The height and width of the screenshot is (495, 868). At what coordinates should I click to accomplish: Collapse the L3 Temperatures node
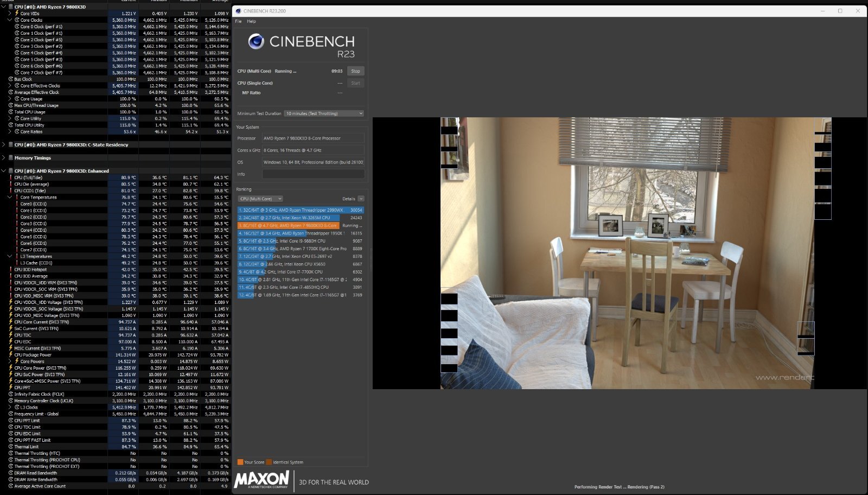[10, 256]
